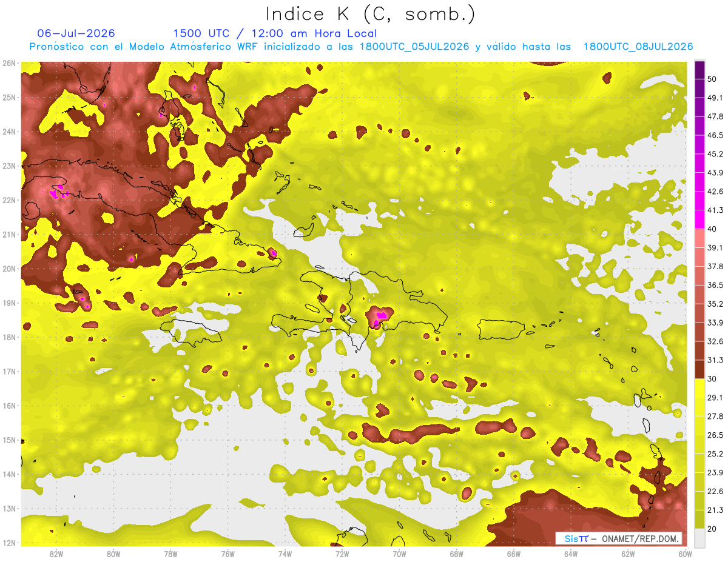This screenshot has width=728, height=562.
Task: Click the longitude label "64W"
Action: coord(570,554)
